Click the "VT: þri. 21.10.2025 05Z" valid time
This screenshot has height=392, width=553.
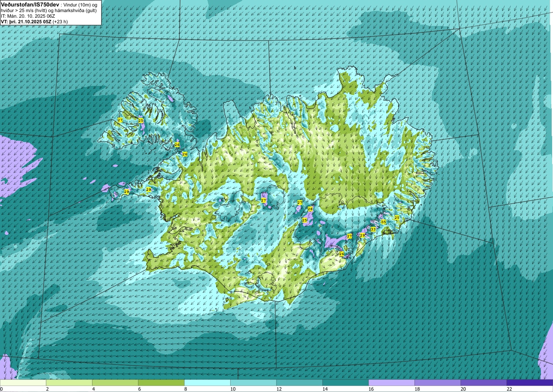pyautogui.click(x=26, y=21)
